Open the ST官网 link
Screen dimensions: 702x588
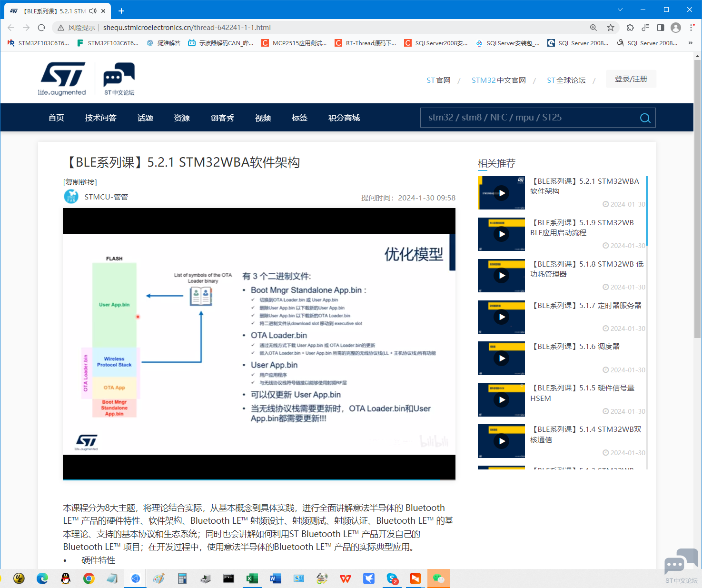(x=438, y=80)
